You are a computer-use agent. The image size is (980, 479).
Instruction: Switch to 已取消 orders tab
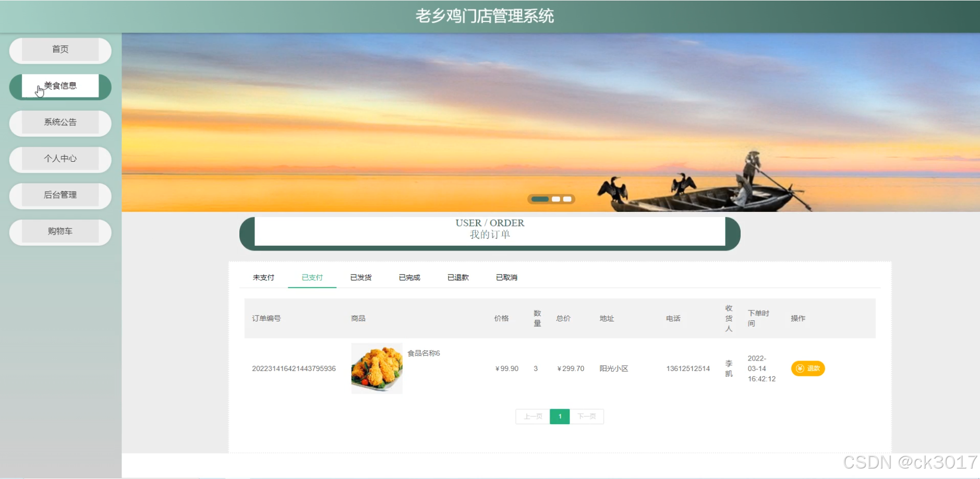pyautogui.click(x=506, y=278)
